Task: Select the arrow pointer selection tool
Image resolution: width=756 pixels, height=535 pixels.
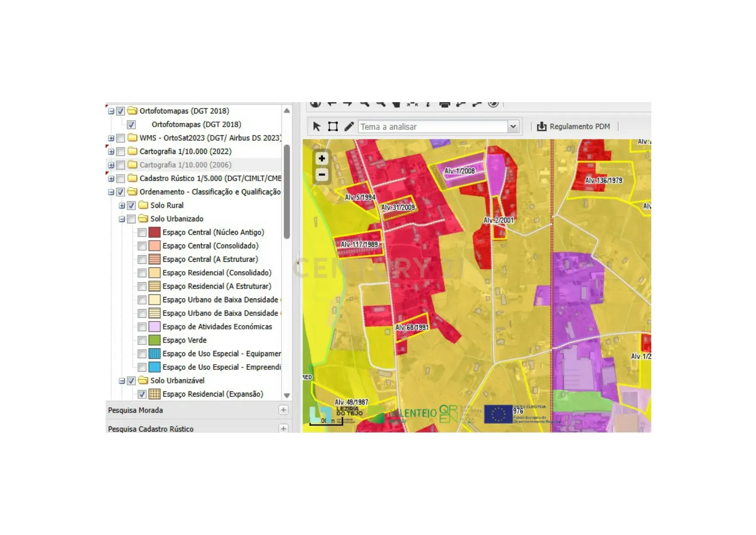Action: (317, 126)
